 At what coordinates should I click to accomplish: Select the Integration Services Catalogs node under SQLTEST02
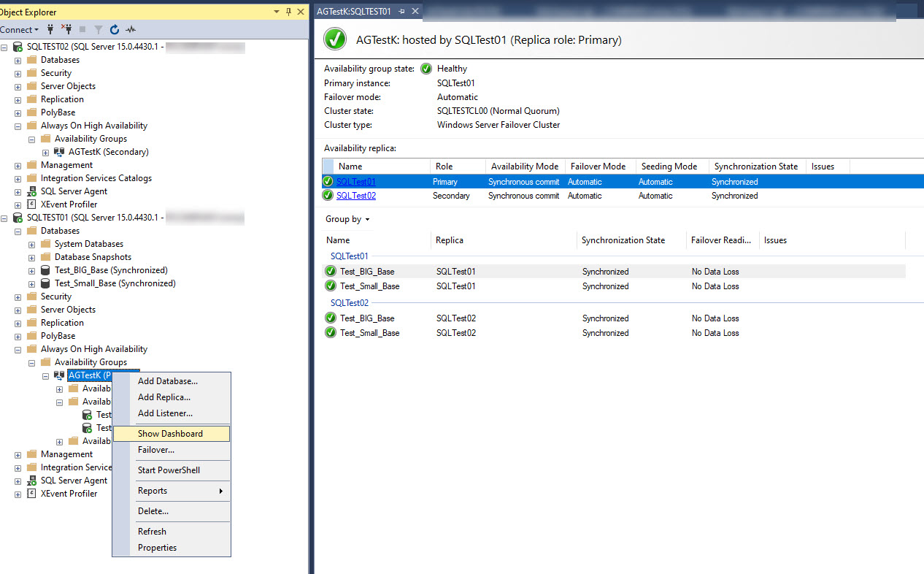[x=96, y=178]
